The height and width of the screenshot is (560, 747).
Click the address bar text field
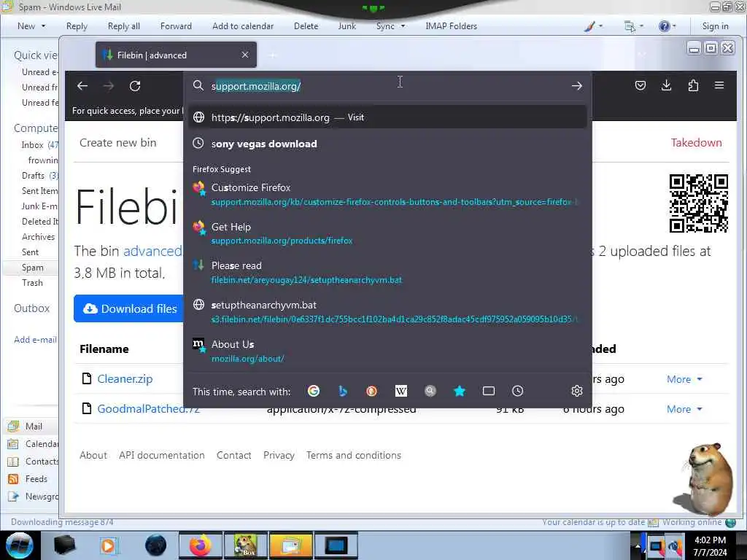(x=386, y=86)
